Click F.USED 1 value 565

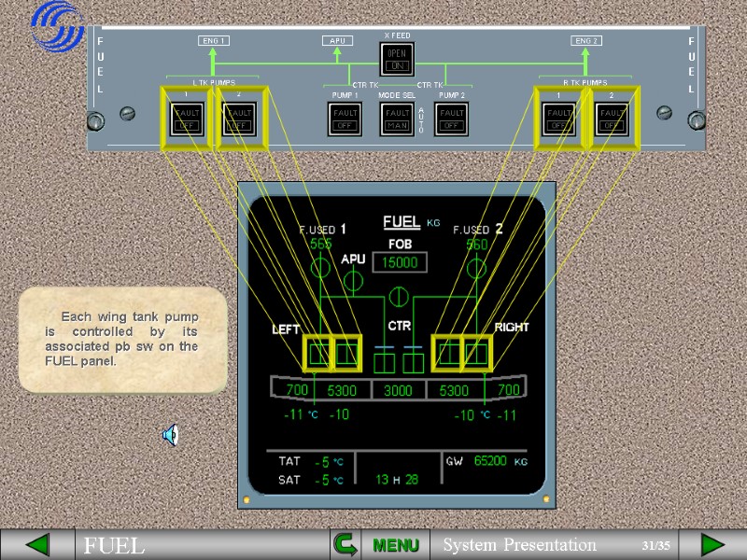320,245
